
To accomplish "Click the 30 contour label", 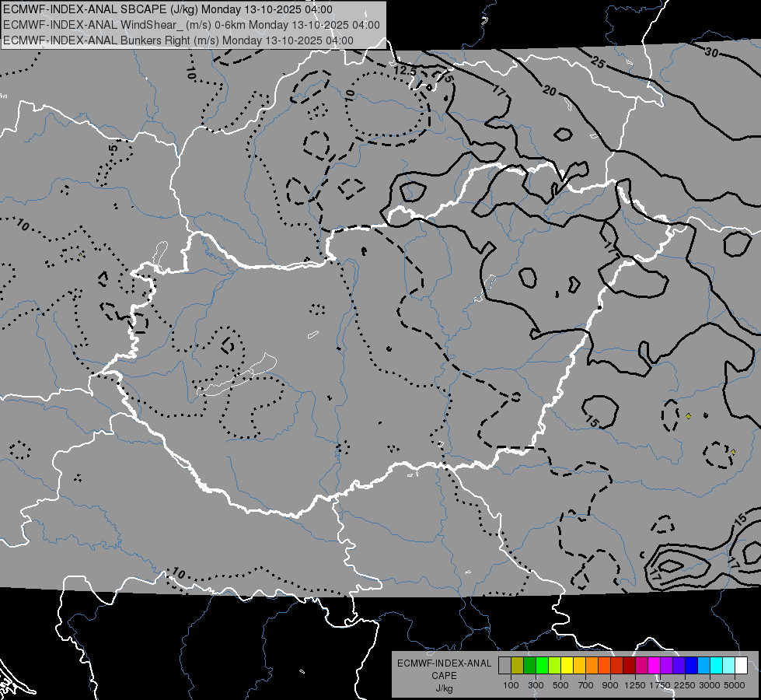I will (711, 51).
